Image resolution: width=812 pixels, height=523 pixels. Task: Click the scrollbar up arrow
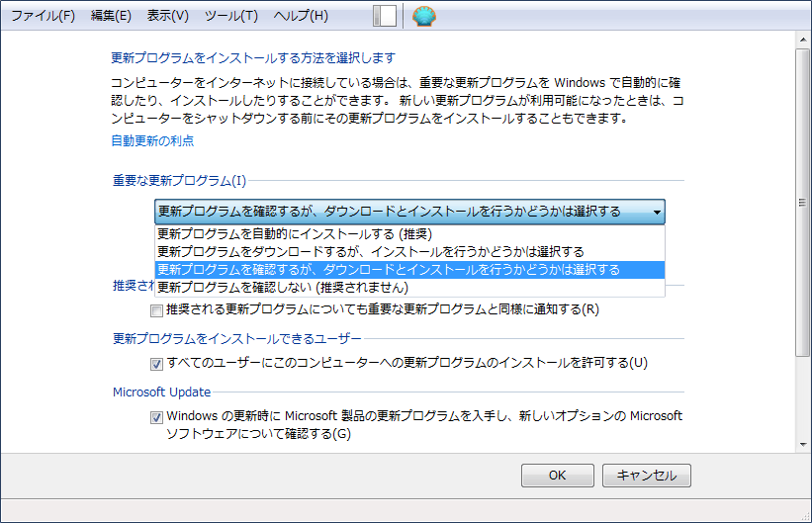[x=803, y=40]
